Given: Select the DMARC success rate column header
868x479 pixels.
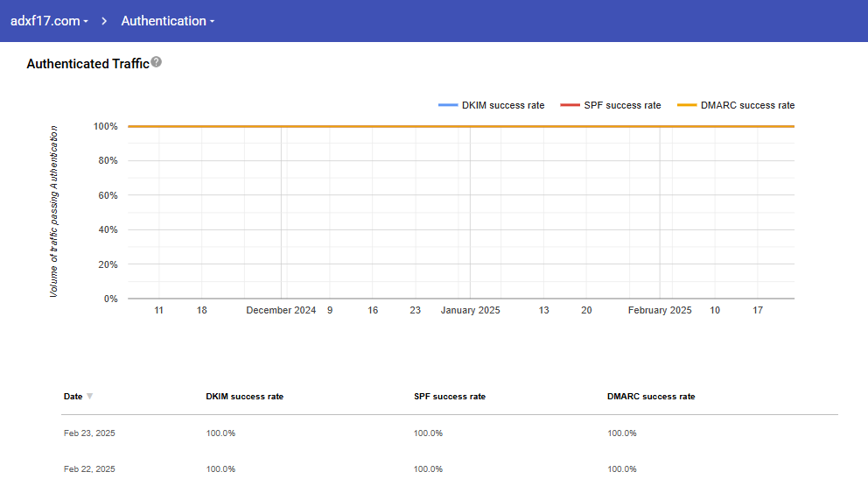Looking at the screenshot, I should pyautogui.click(x=651, y=397).
